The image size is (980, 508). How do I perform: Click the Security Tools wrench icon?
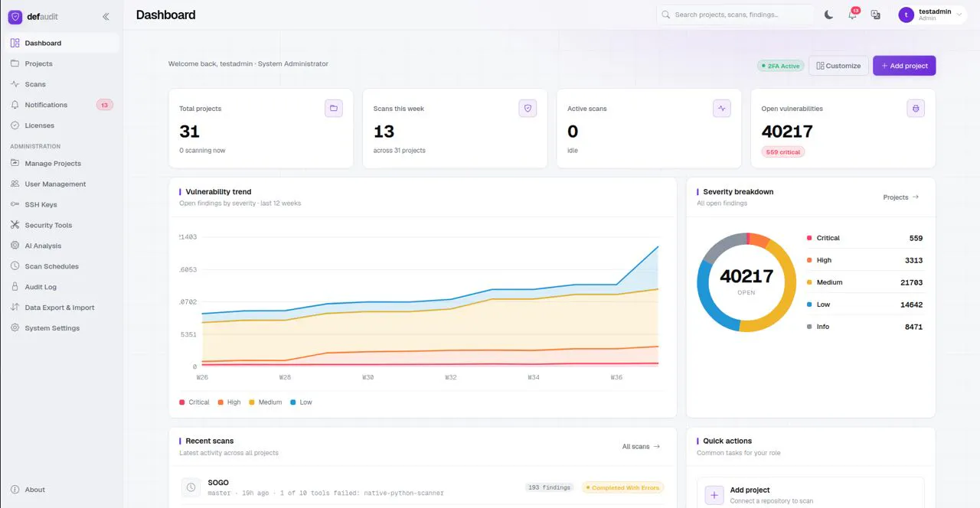click(15, 225)
